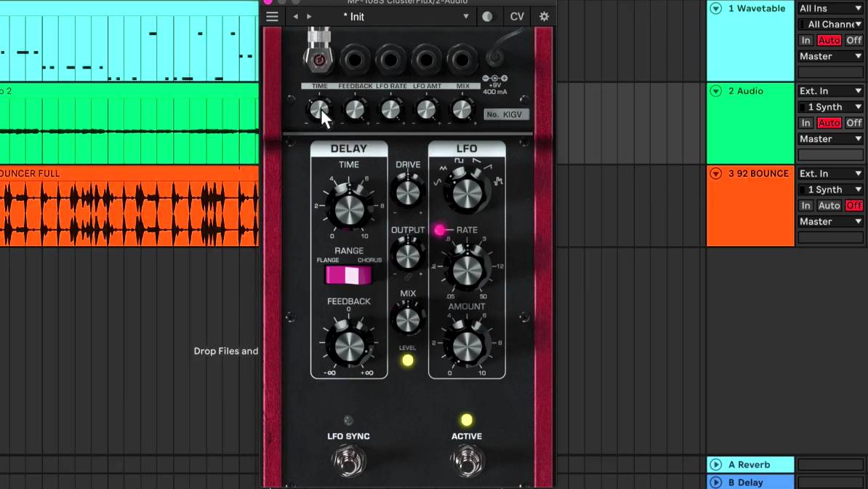
Task: Open the CV panel button
Action: [517, 17]
